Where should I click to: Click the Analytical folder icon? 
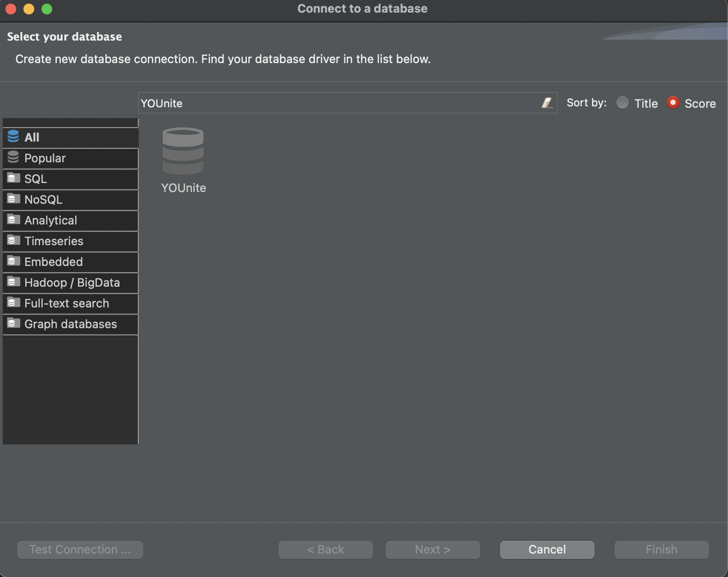click(13, 220)
